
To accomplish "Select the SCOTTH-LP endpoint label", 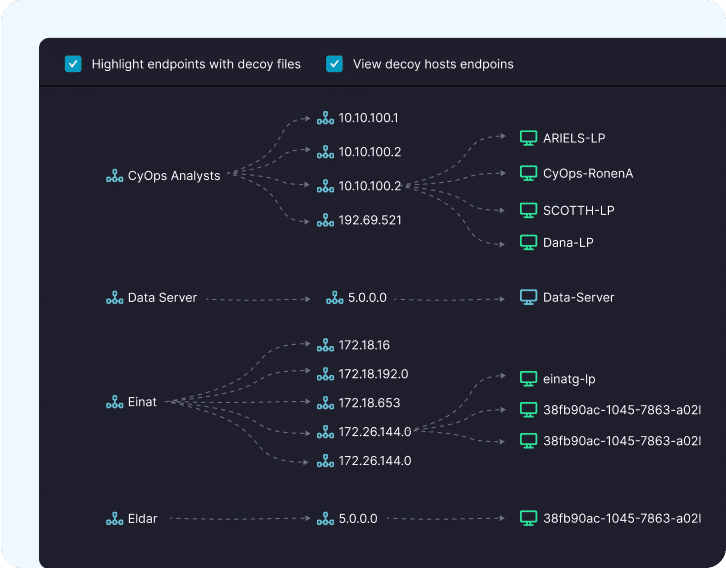I will [x=578, y=210].
